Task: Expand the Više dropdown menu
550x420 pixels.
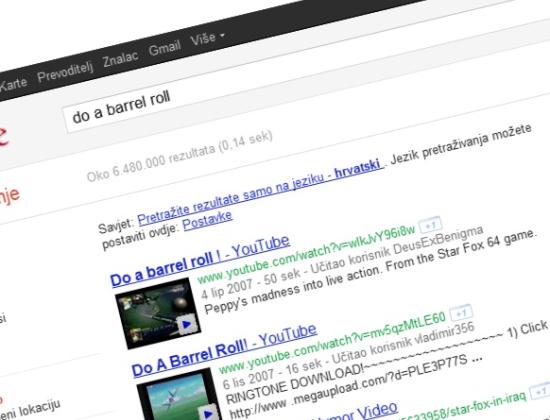Action: tap(207, 37)
